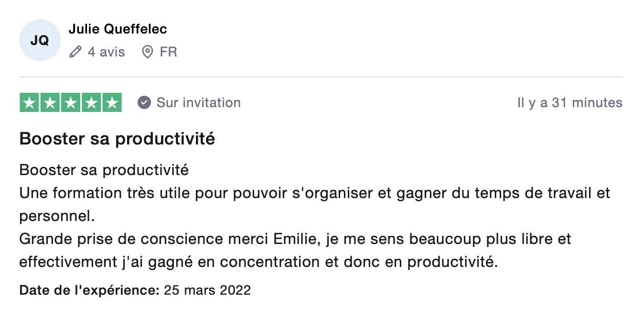
Task: Click the "Il y a 31 minutes" timestamp
Action: tap(569, 103)
